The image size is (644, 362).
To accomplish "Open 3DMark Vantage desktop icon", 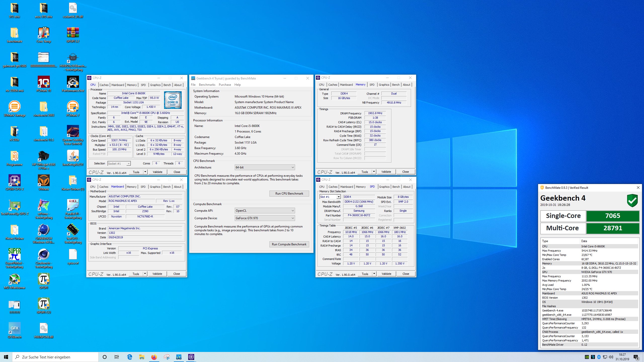I will click(15, 109).
